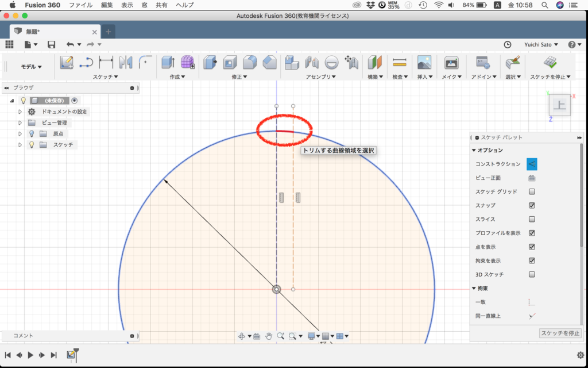Viewport: 588px width, 368px height.
Task: Select the Sketch Dimension tool
Action: click(x=106, y=62)
